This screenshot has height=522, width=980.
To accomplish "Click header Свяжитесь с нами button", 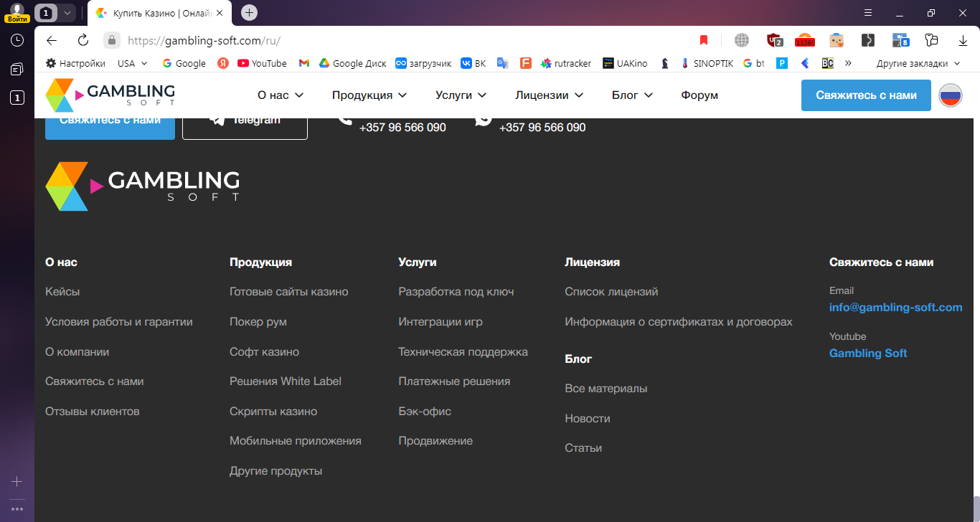I will [866, 95].
